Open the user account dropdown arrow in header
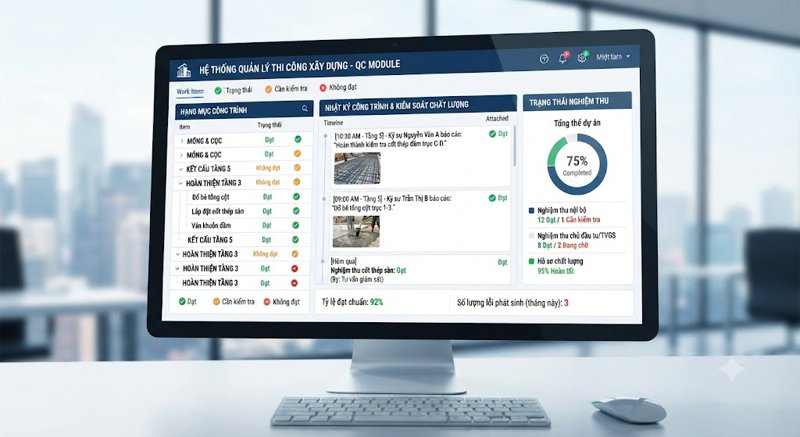Screen dimensions: 800x437 pyautogui.click(x=628, y=56)
